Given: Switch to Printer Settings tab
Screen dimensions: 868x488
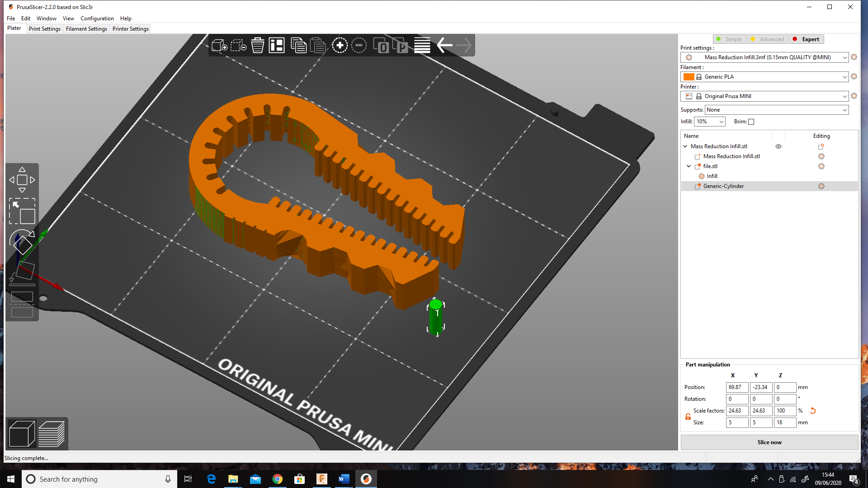Looking at the screenshot, I should [x=131, y=29].
